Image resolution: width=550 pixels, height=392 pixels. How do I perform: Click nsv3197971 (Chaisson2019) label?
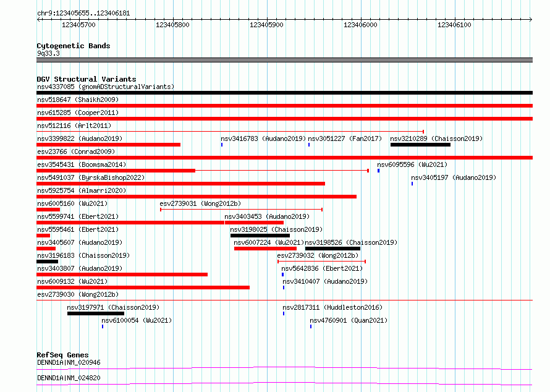tap(113, 307)
